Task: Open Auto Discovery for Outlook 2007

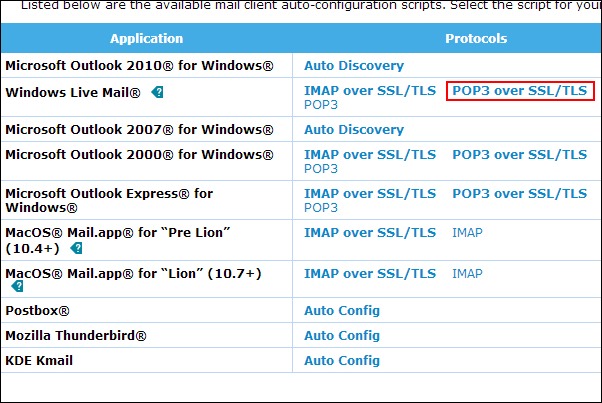Action: (x=354, y=130)
